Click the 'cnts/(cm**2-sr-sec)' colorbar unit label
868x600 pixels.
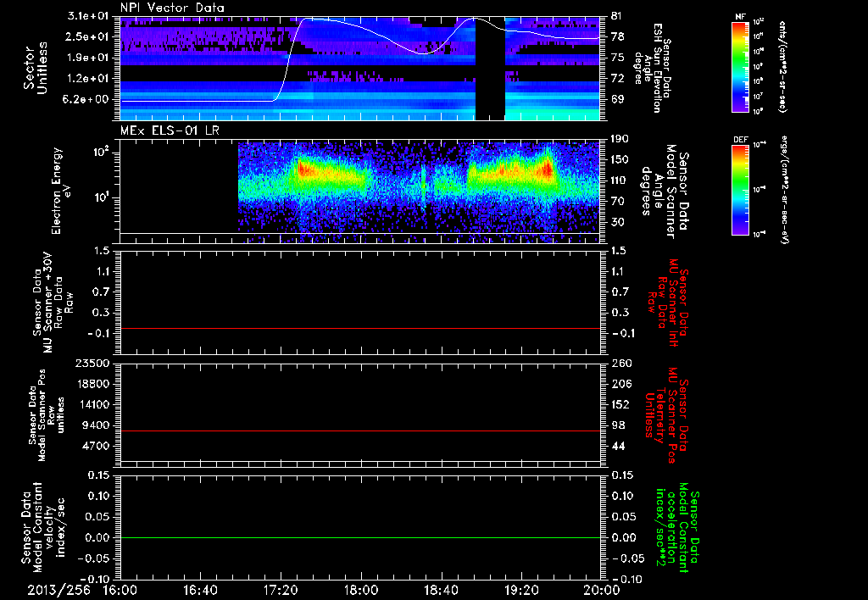click(782, 66)
